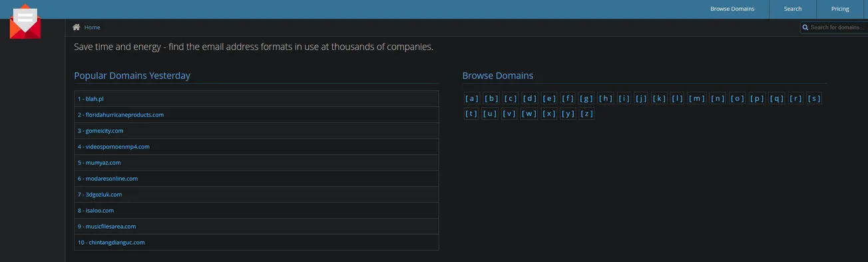
Task: Browse domains starting with [v]
Action: [x=509, y=113]
